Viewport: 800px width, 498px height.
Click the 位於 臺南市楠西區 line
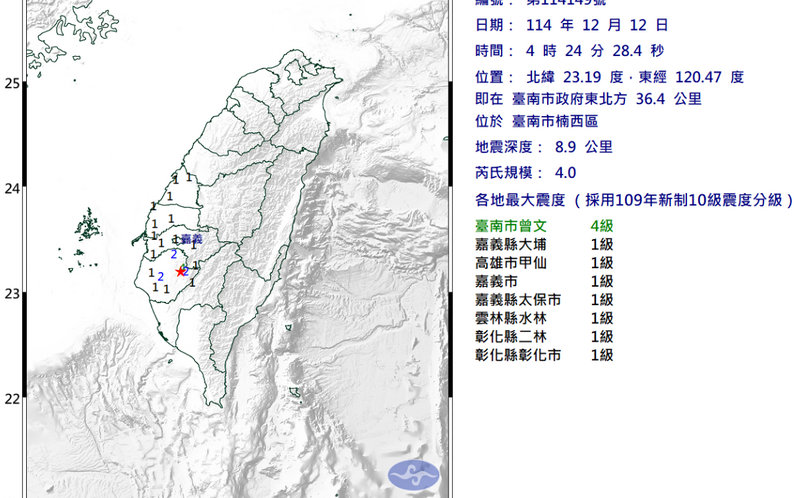(x=536, y=121)
